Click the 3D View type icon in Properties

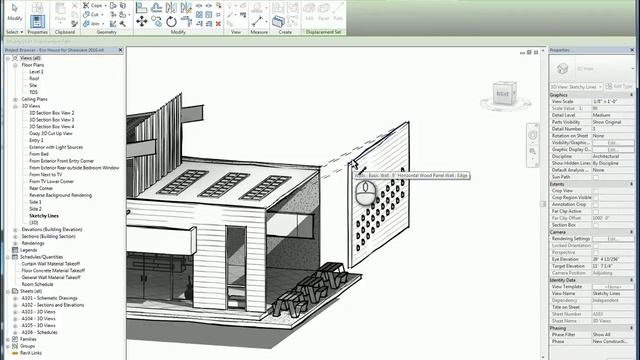click(x=562, y=68)
